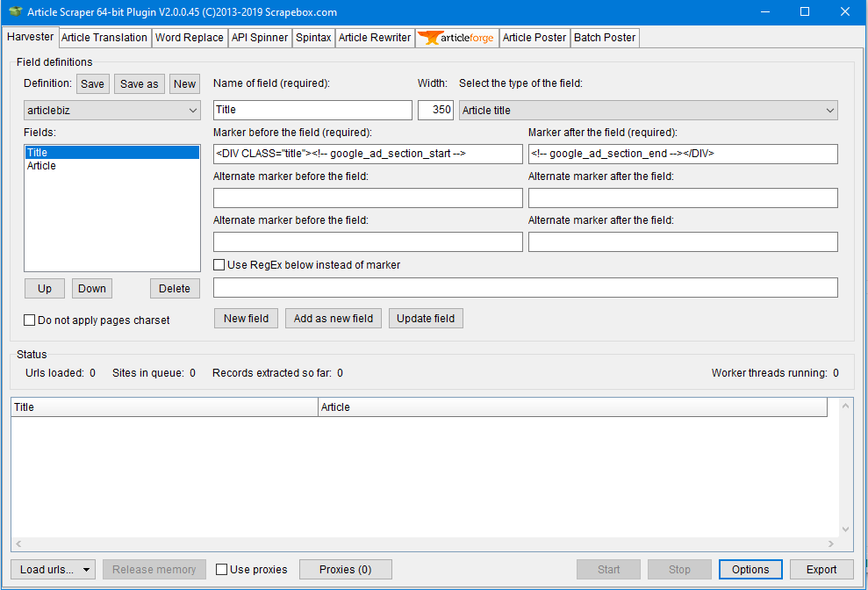Click the Update field button
Image resolution: width=868 pixels, height=590 pixels.
click(426, 319)
